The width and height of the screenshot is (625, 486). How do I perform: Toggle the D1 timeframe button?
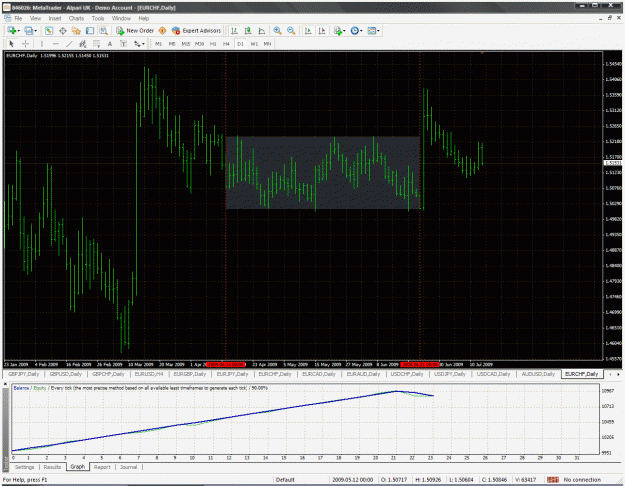(x=240, y=44)
